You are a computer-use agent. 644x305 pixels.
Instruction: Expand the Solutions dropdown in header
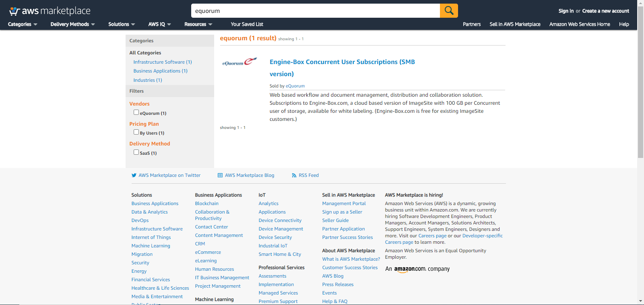122,24
